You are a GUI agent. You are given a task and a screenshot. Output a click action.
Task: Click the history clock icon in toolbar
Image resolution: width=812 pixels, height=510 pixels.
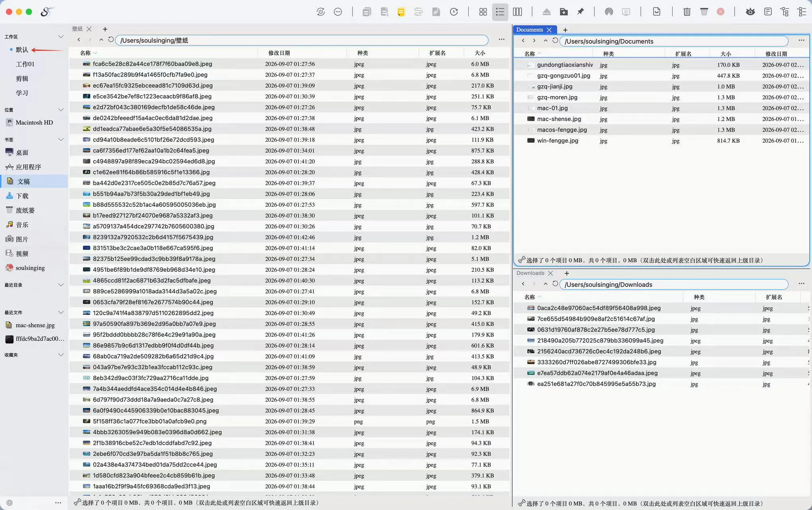(x=454, y=12)
